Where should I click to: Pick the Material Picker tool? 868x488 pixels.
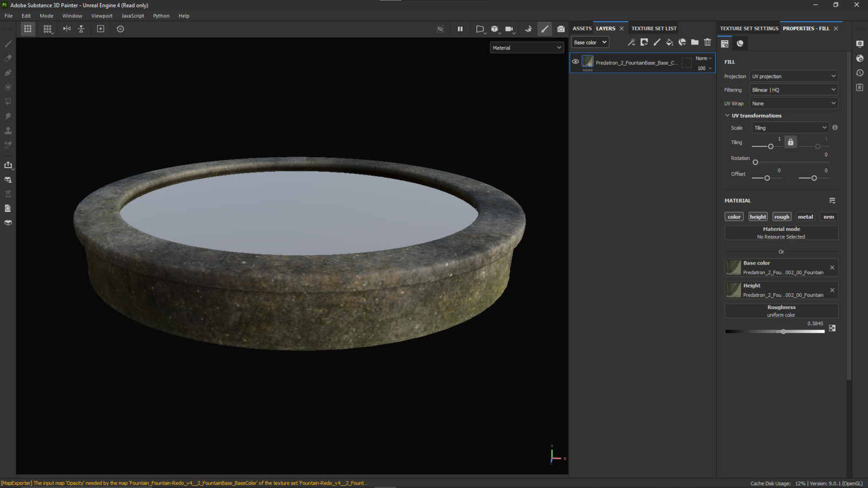[8, 144]
